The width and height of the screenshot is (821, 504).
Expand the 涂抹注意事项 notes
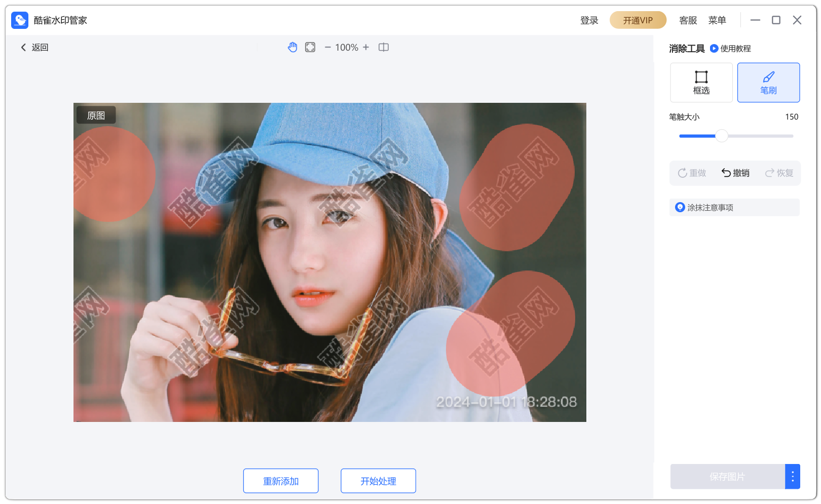pos(734,207)
